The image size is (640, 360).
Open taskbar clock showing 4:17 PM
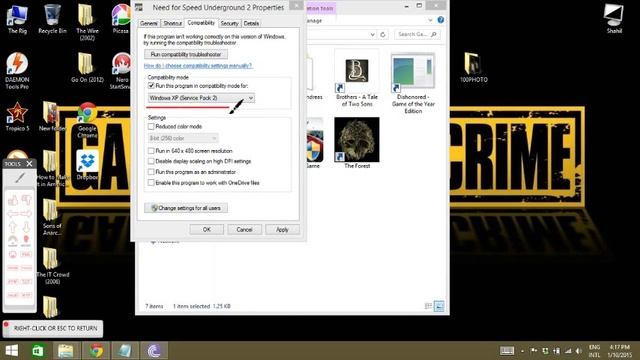[x=619, y=351]
